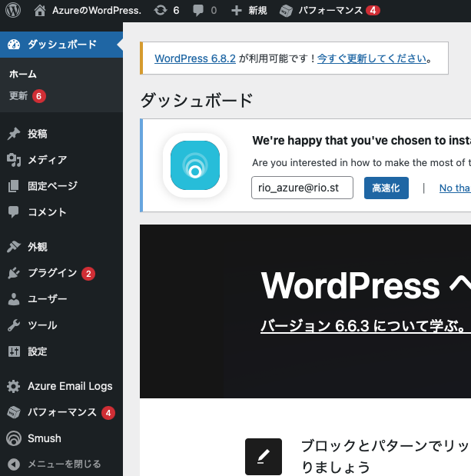Click the collapse menu arrow icon
The image size is (471, 476).
(x=14, y=464)
